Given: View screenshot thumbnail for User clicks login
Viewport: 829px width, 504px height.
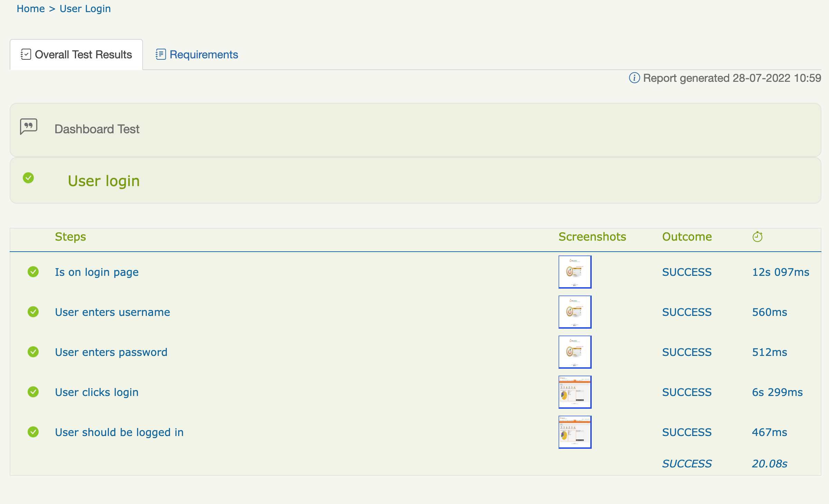Looking at the screenshot, I should pyautogui.click(x=575, y=392).
